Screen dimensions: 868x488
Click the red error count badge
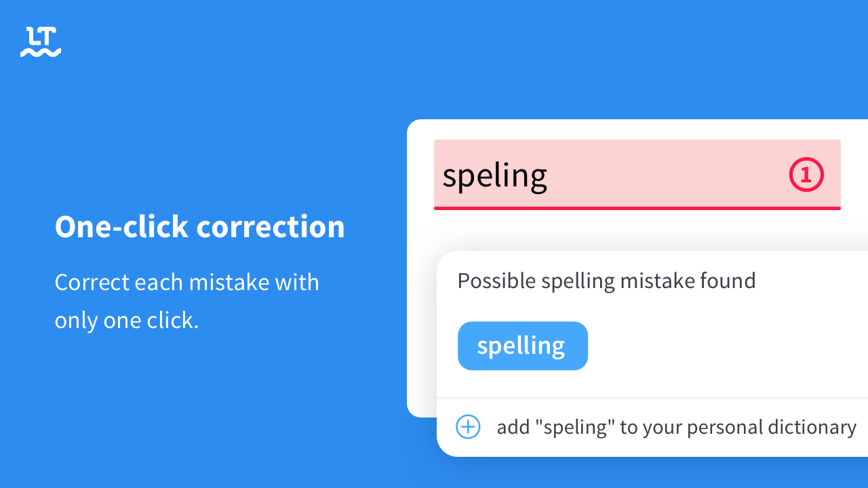coord(806,175)
